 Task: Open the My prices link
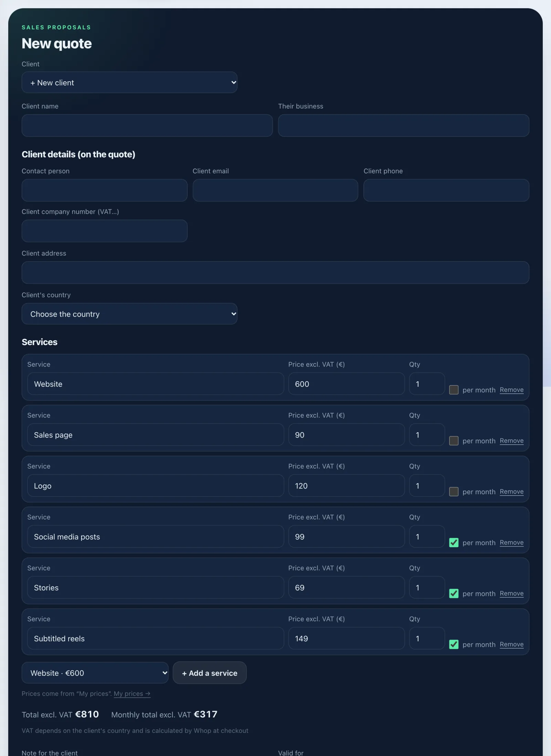point(132,694)
